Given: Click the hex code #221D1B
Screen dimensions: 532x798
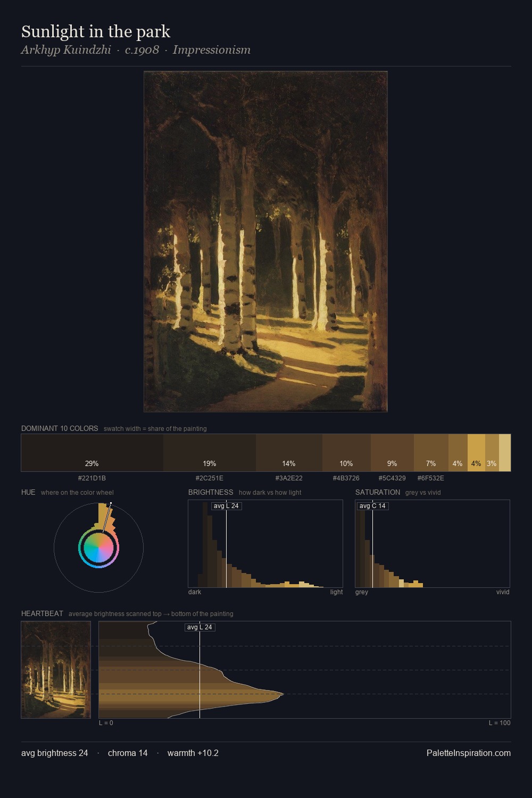Looking at the screenshot, I should 92,478.
